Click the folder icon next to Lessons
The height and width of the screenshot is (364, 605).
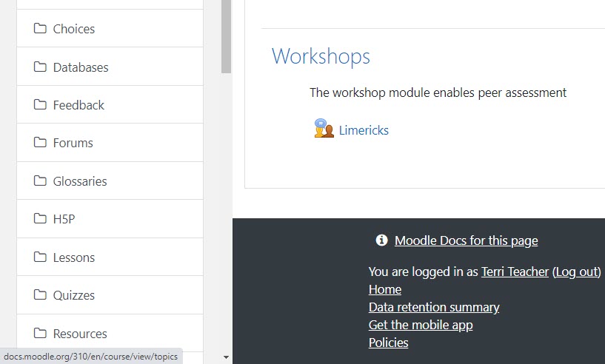click(40, 257)
